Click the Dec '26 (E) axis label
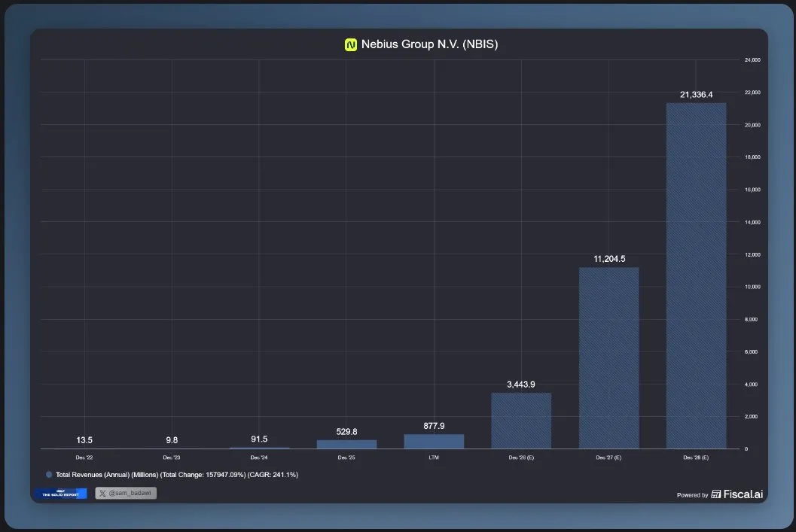 click(521, 458)
